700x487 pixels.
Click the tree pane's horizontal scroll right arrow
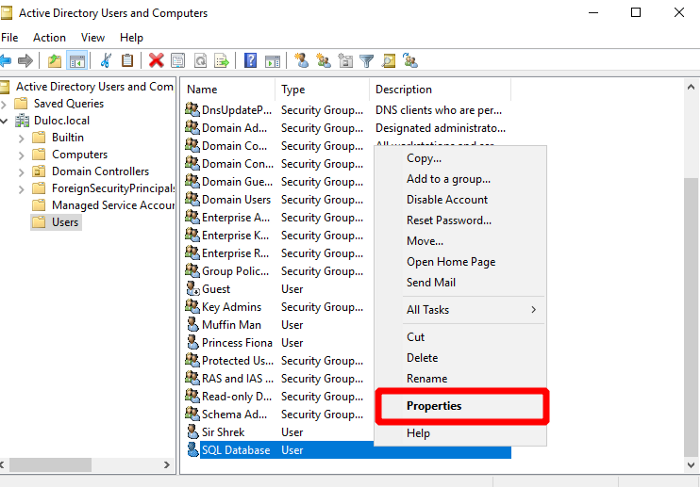coord(167,465)
